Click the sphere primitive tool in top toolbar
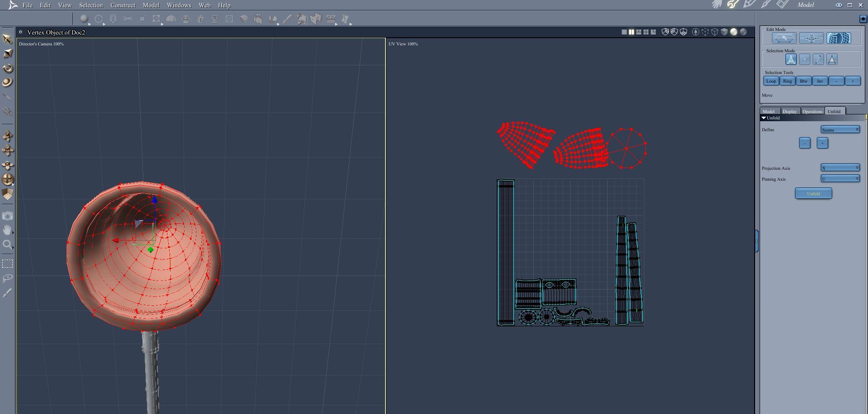 84,19
